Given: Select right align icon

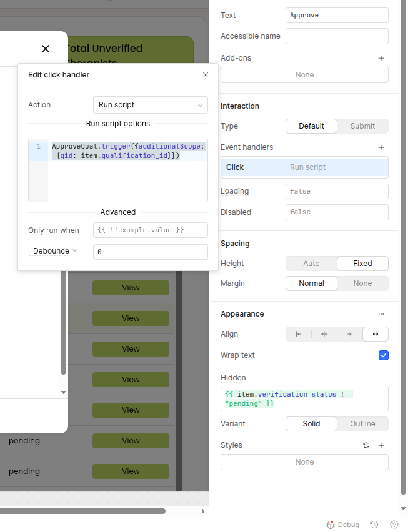Looking at the screenshot, I should [350, 334].
